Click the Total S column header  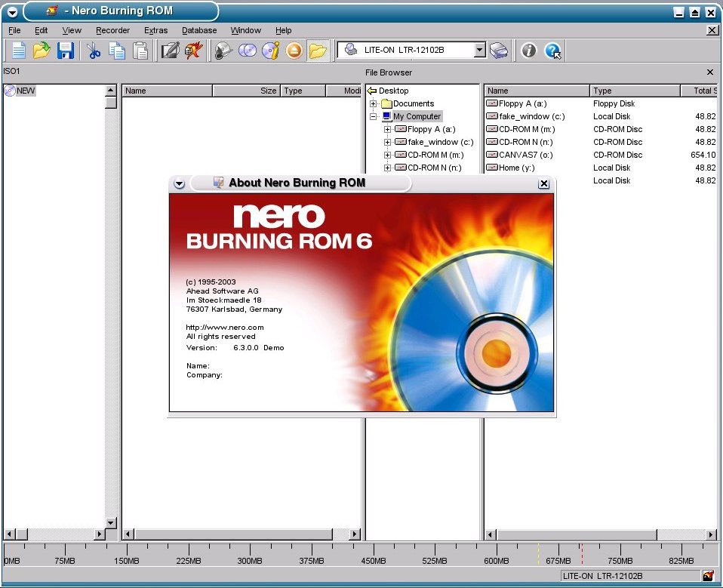tap(699, 91)
